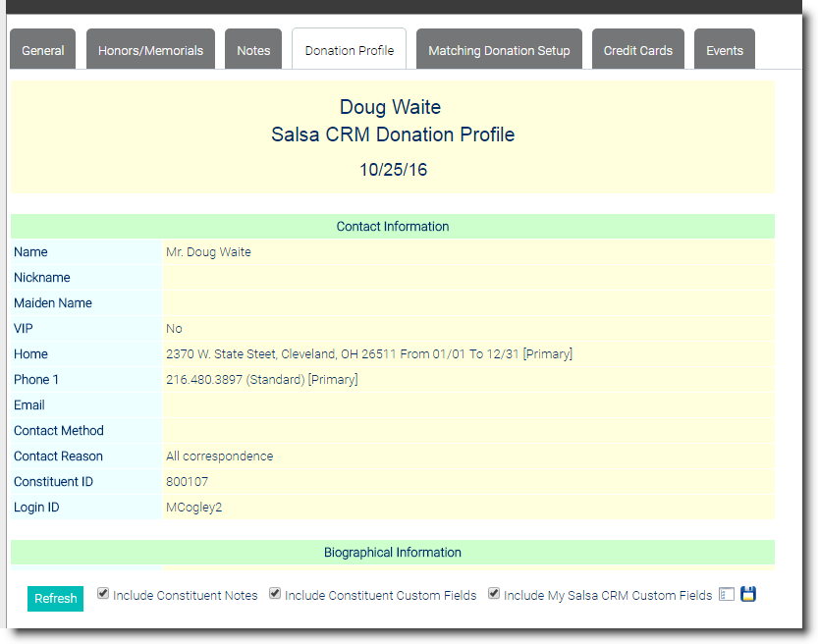Screen dimensions: 818x644
Task: Click the Salsa CRM Donation Profile heading
Action: click(x=393, y=134)
